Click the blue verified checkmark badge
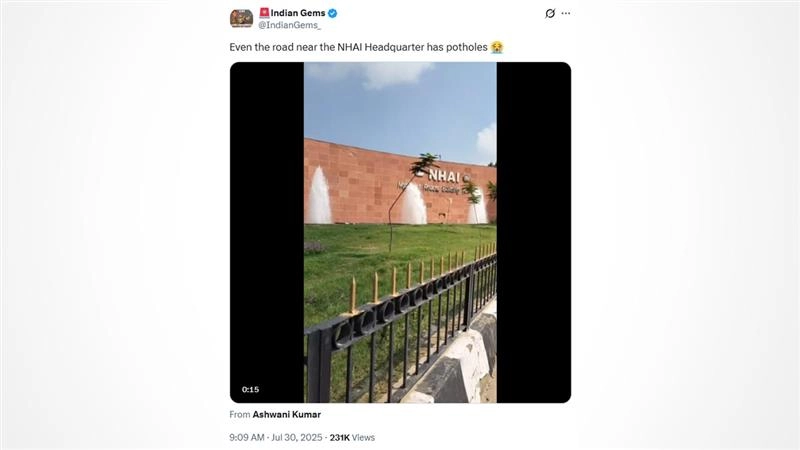The height and width of the screenshot is (450, 800). point(332,13)
